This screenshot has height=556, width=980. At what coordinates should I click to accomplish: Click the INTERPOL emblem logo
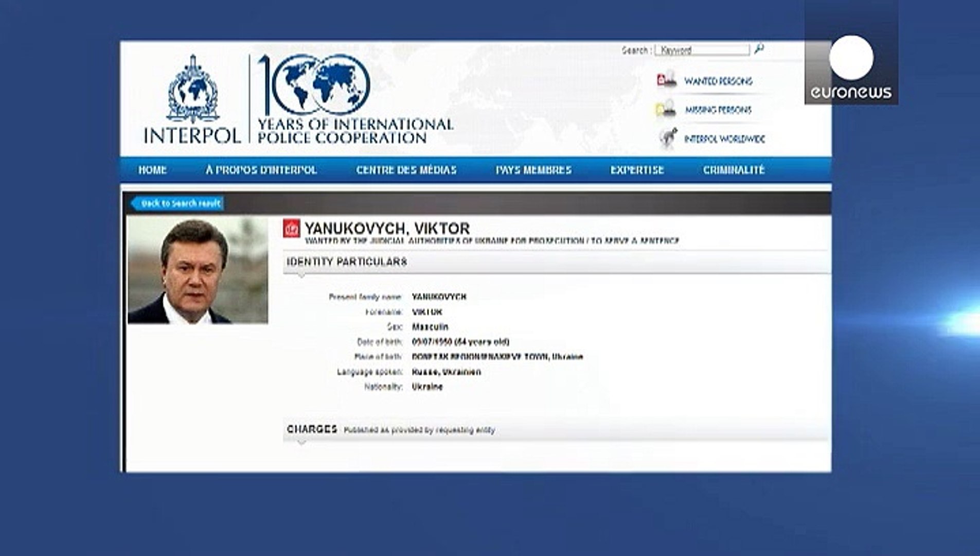(x=193, y=89)
